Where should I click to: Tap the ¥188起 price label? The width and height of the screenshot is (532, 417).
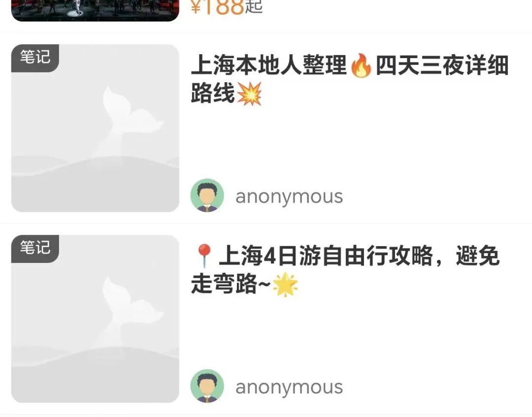(226, 7)
